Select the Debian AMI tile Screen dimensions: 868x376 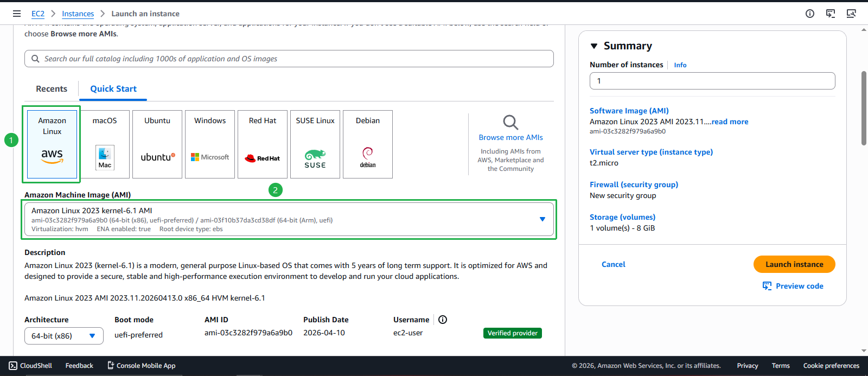[x=368, y=144]
